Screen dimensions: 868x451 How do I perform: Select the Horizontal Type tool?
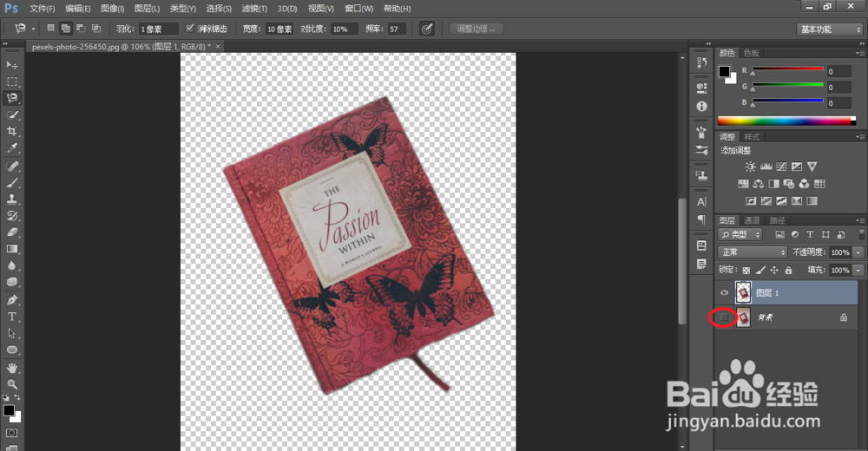[11, 317]
